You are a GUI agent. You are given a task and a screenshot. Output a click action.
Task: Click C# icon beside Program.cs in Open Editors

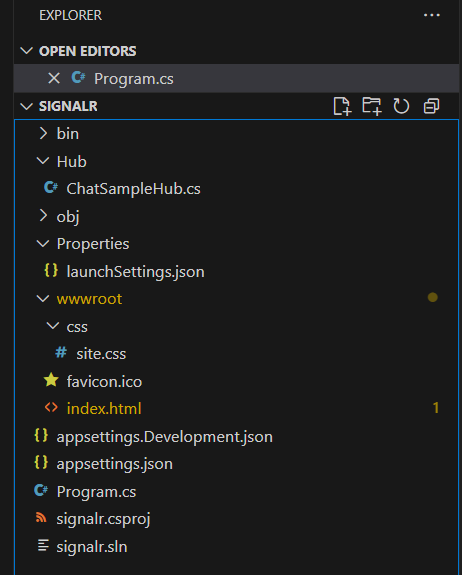coord(78,77)
